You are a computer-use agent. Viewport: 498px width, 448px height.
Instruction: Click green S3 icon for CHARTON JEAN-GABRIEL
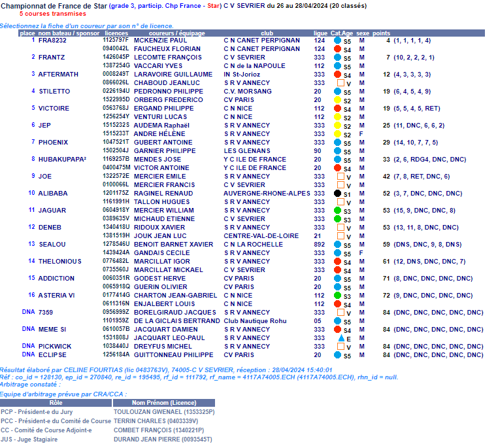(337, 296)
